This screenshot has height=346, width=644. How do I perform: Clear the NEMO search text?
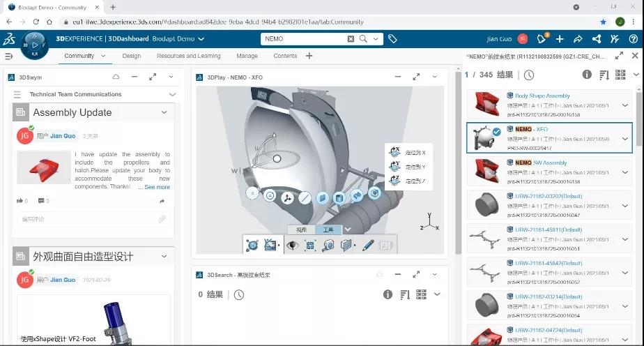point(351,38)
